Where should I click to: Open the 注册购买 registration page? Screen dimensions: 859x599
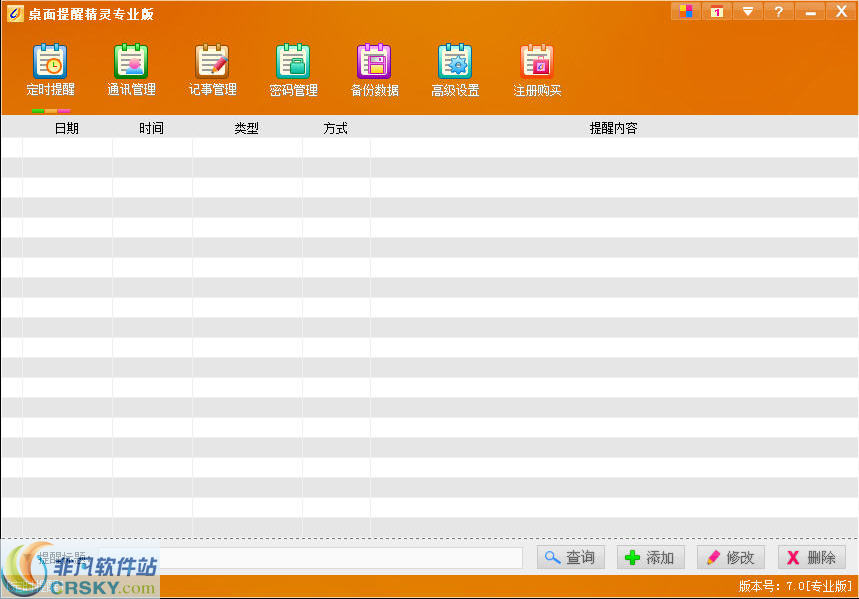point(536,68)
